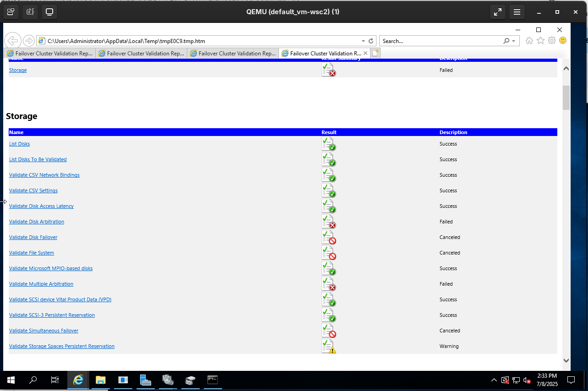Open the Validate Simultaneous Failover link
This screenshot has height=391, width=588.
point(44,331)
